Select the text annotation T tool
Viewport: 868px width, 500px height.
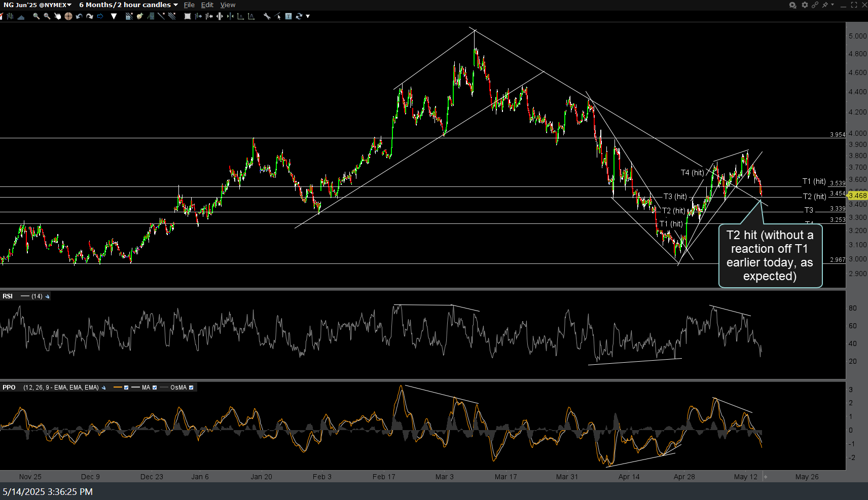click(288, 16)
